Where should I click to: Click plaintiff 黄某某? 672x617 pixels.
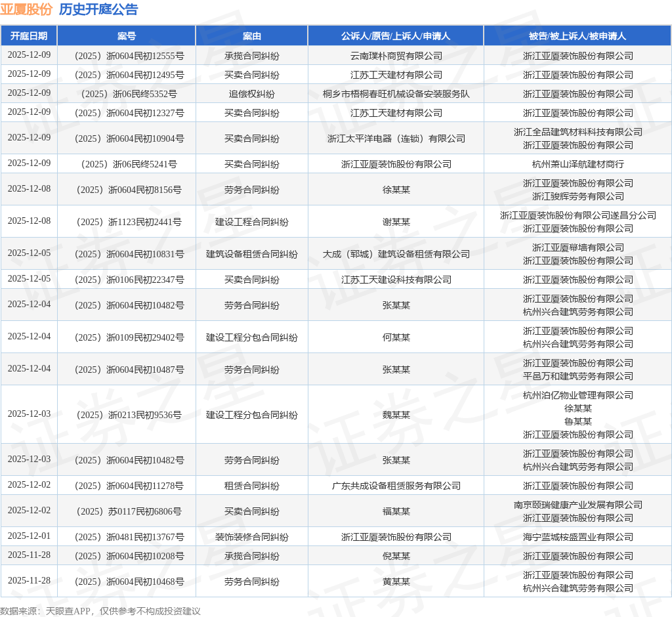[x=396, y=582]
